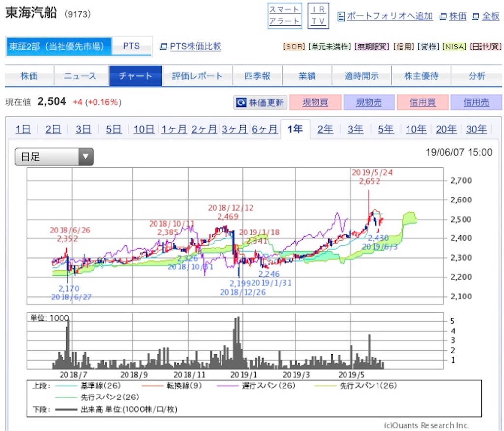Click the 19/06/07 15:00 timestamp
Image resolution: width=504 pixels, height=431 pixels.
point(459,152)
